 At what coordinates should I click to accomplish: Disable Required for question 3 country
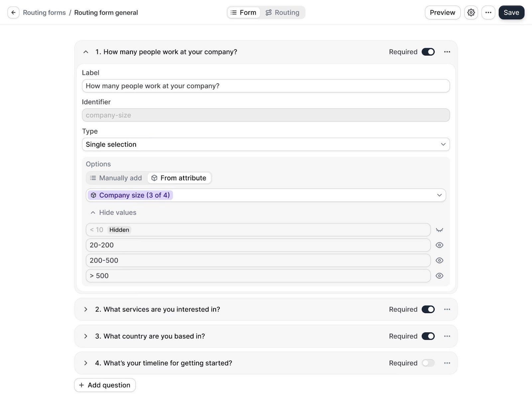coord(428,336)
